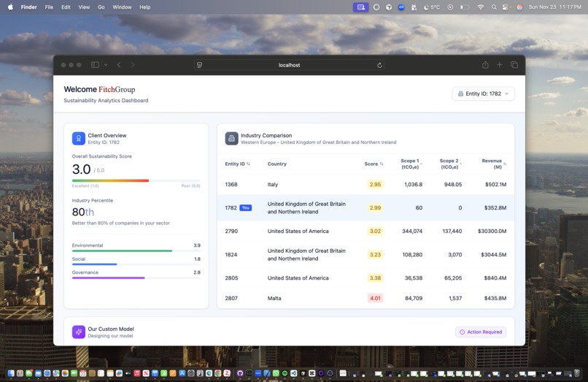Open the Apple menu
Viewport: 588px width, 382px height.
(x=10, y=7)
